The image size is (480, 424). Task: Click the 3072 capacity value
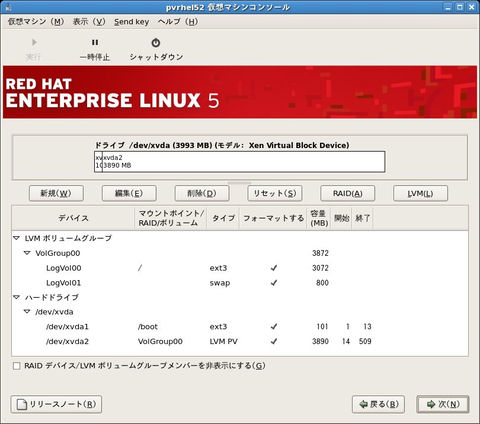click(320, 268)
